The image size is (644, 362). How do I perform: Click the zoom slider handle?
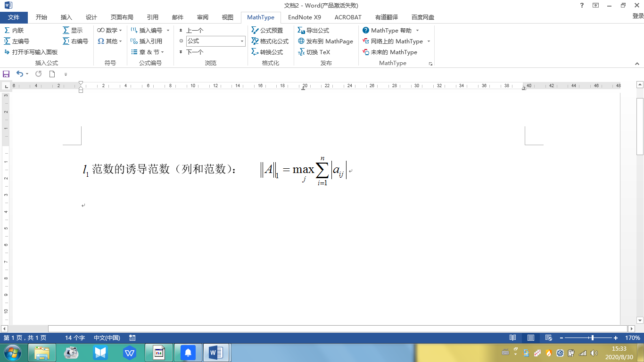(593, 338)
